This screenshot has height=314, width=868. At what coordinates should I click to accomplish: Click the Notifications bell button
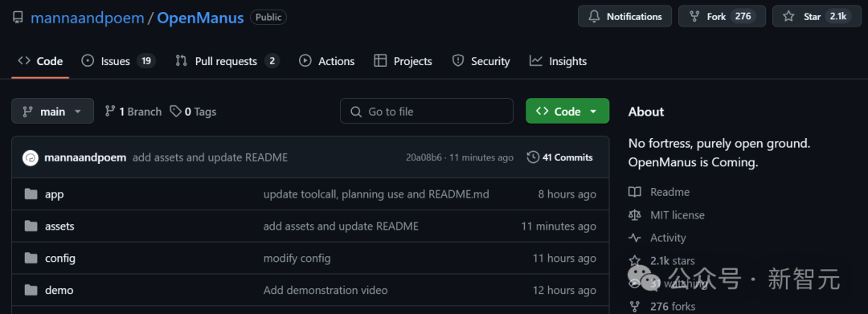click(x=625, y=17)
